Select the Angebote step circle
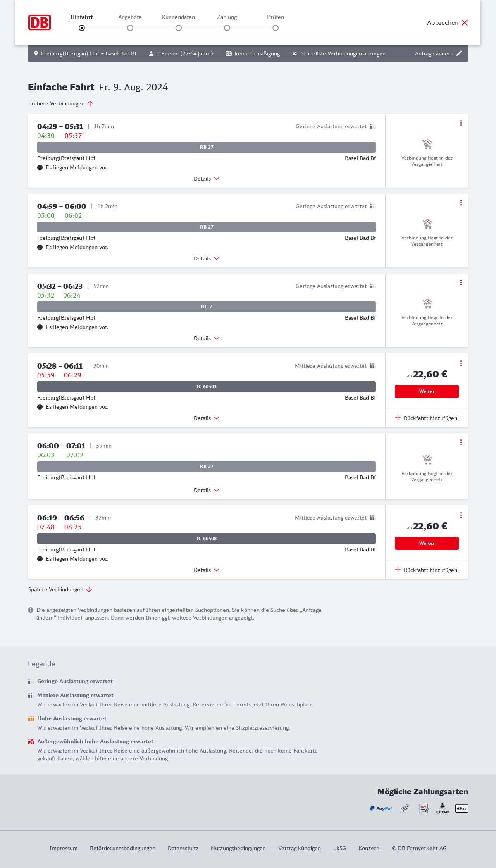Screen dimensions: 496x868 coord(130,28)
